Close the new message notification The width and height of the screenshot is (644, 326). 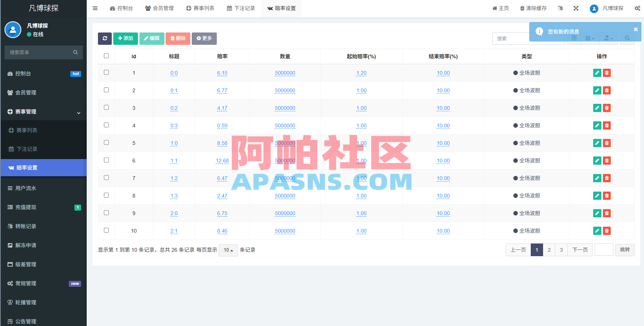[x=636, y=29]
